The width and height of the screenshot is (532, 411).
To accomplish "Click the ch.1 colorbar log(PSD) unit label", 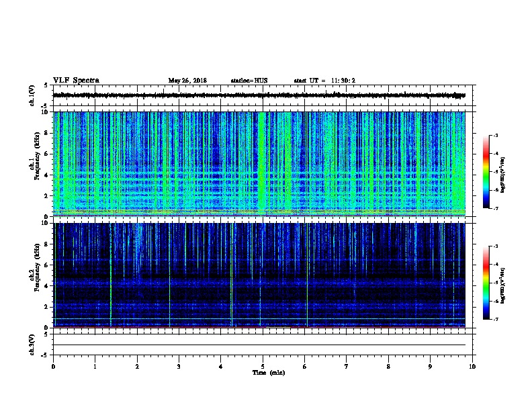I will (502, 175).
